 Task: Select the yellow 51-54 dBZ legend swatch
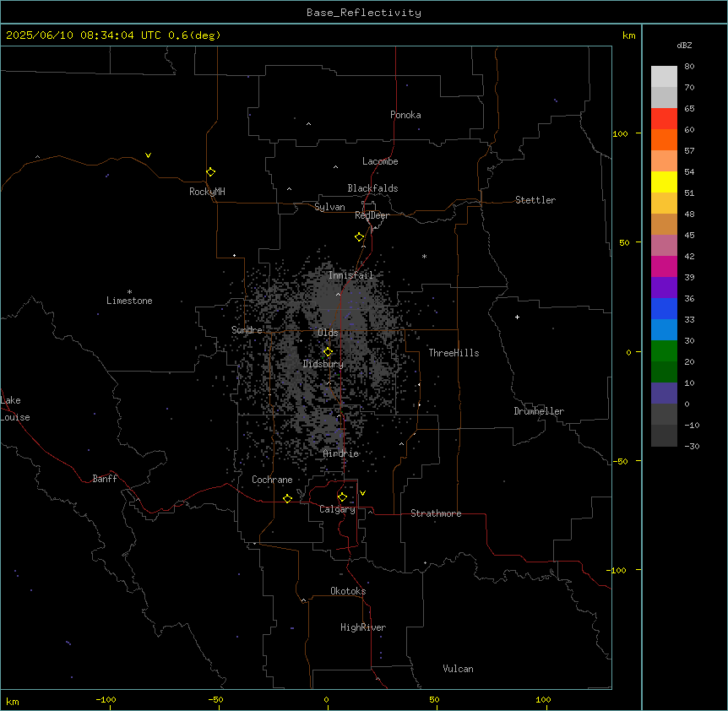click(664, 182)
